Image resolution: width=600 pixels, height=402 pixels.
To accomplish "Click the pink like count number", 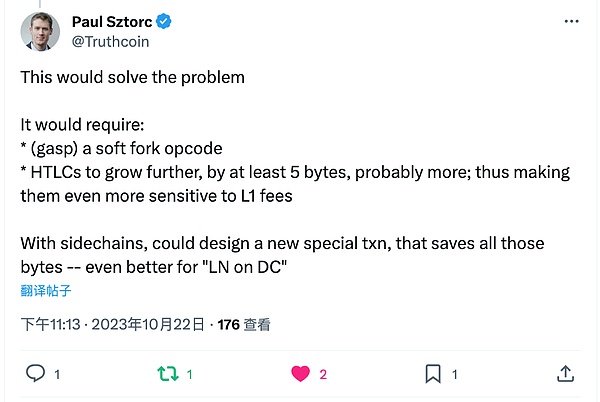I will tap(323, 375).
